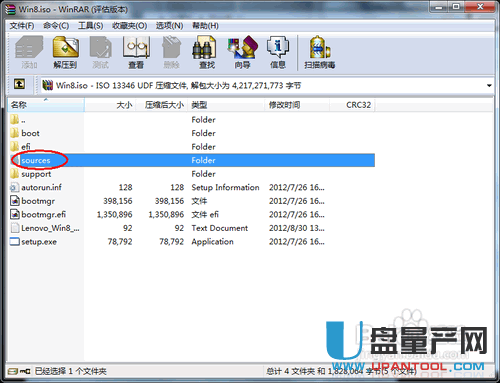The height and width of the screenshot is (383, 500).
Task: Select the parent '..' folder icon
Action: [15, 120]
